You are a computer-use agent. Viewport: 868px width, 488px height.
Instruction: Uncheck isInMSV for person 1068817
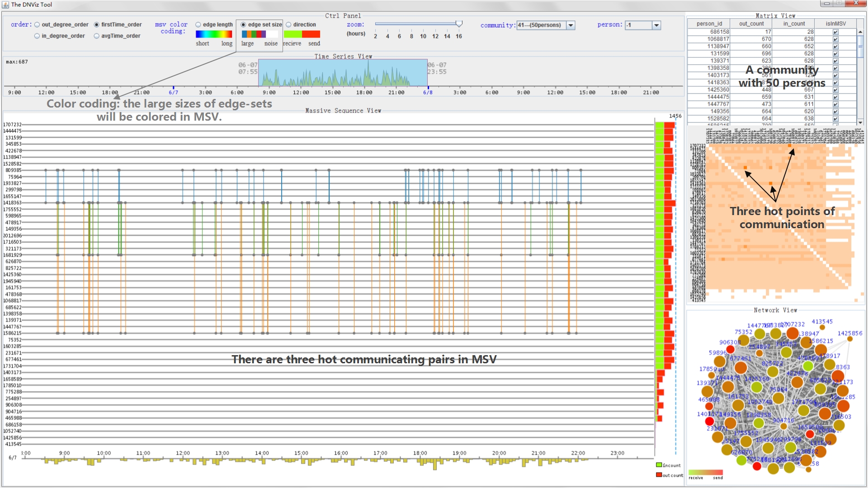(x=835, y=39)
